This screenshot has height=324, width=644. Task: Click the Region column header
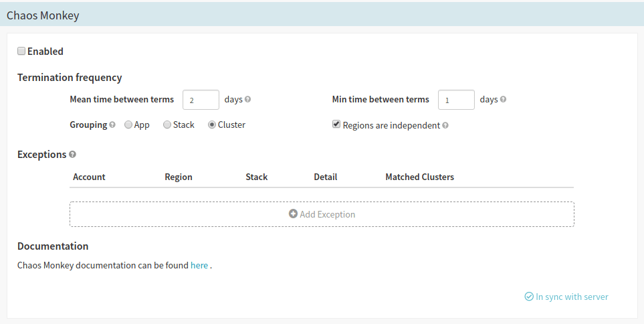pyautogui.click(x=179, y=177)
